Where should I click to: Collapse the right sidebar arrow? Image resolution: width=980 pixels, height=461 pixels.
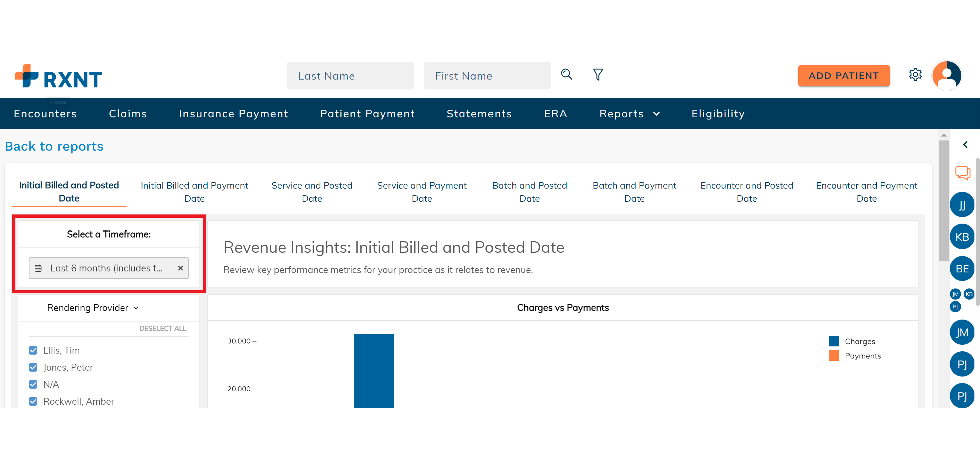pyautogui.click(x=965, y=144)
